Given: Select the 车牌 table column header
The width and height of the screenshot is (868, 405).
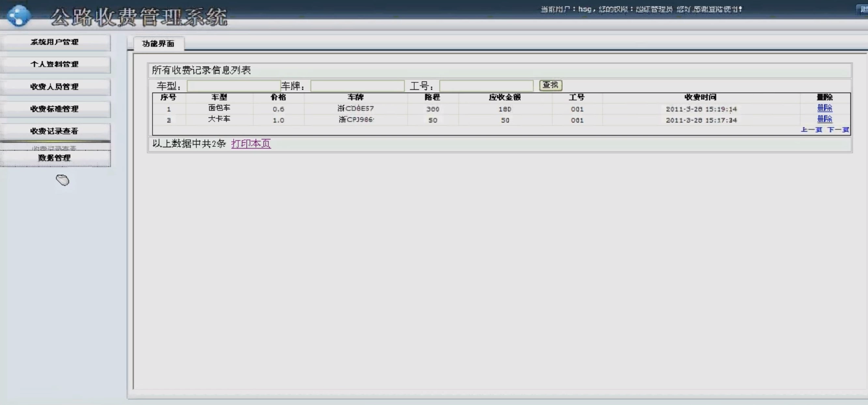Looking at the screenshot, I should click(x=356, y=97).
